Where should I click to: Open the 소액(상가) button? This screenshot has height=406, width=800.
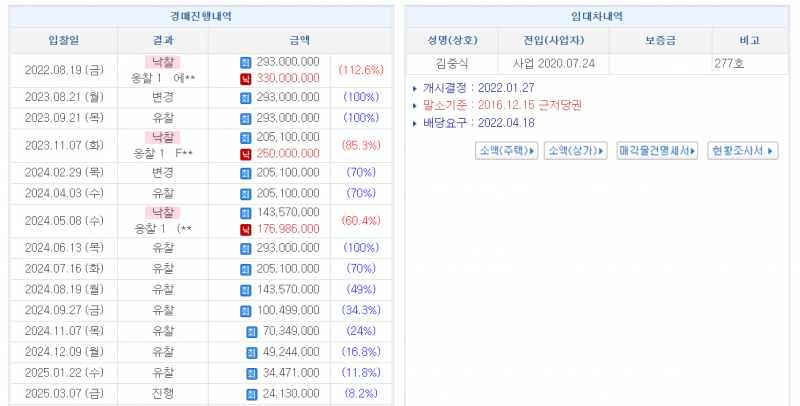pos(575,150)
